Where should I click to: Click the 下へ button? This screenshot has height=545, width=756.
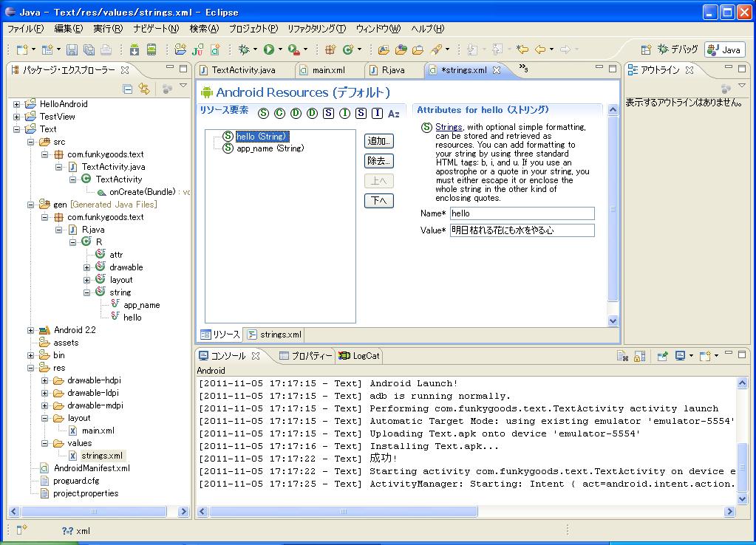pos(379,200)
